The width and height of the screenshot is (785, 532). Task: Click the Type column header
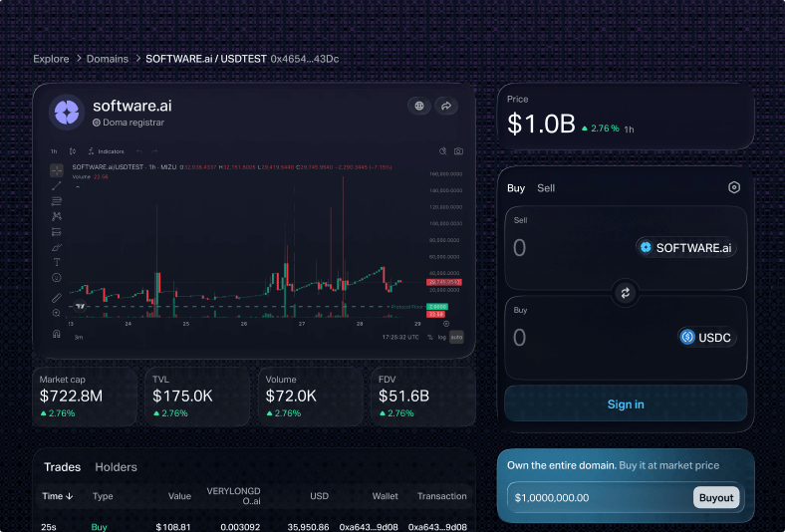point(103,496)
